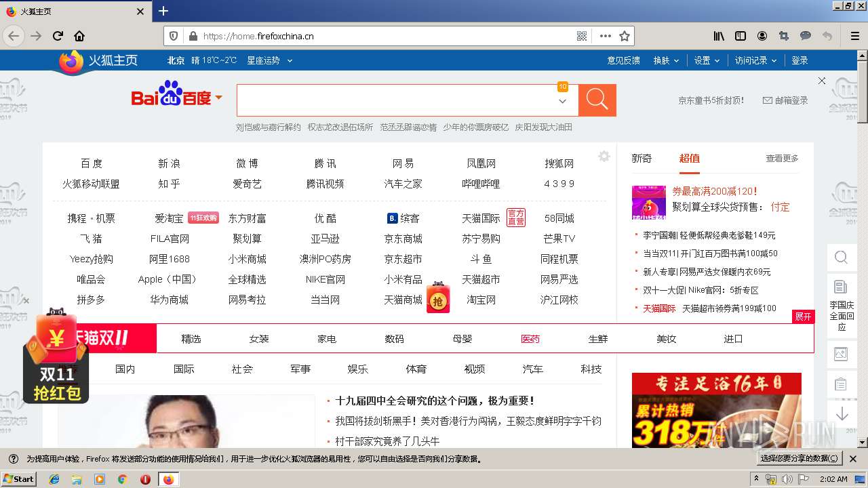Open the 设置 settings dropdown

click(707, 60)
